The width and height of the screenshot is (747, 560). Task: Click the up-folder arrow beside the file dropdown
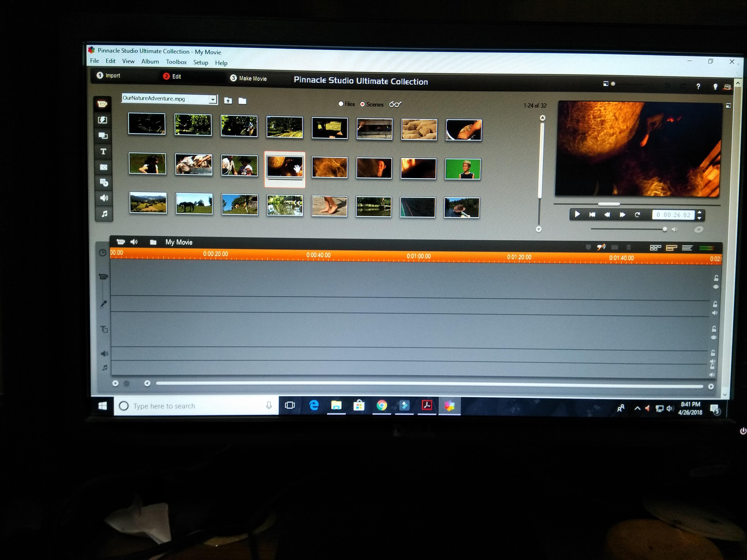228,100
